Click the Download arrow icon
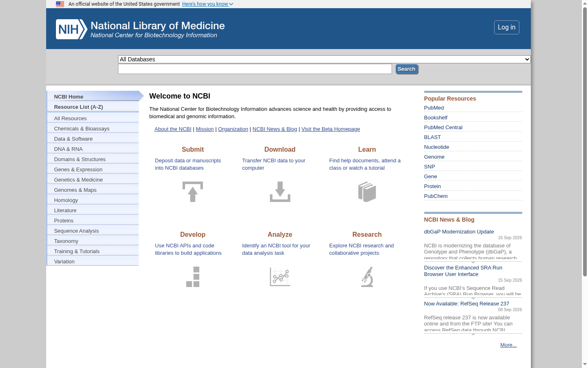Image resolution: width=588 pixels, height=368 pixels. (280, 192)
